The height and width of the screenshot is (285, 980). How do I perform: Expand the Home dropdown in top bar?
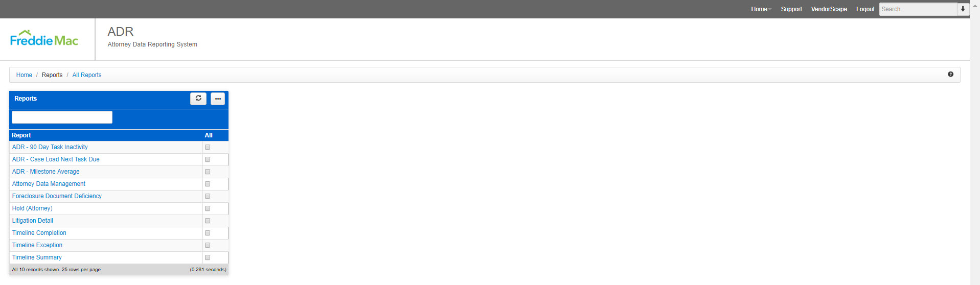[761, 9]
